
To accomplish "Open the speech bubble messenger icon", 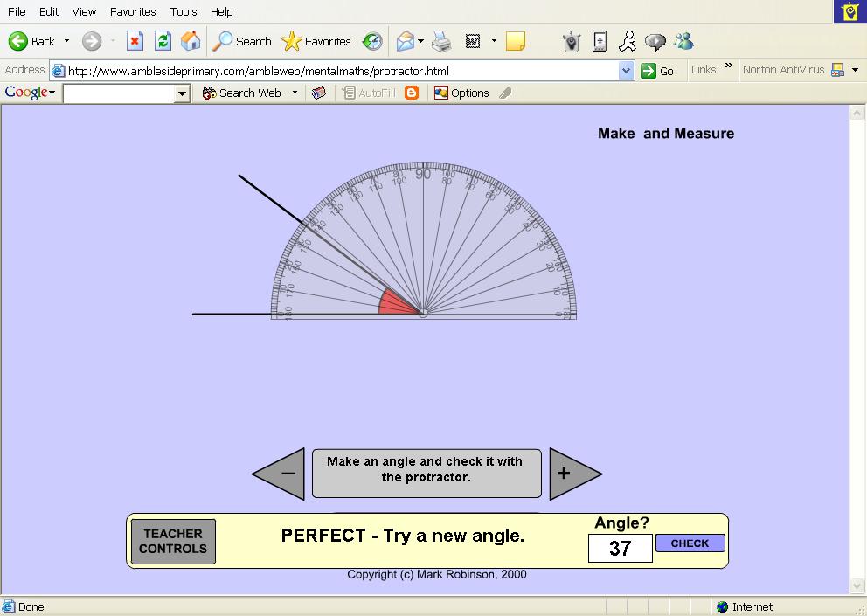I will pos(655,41).
